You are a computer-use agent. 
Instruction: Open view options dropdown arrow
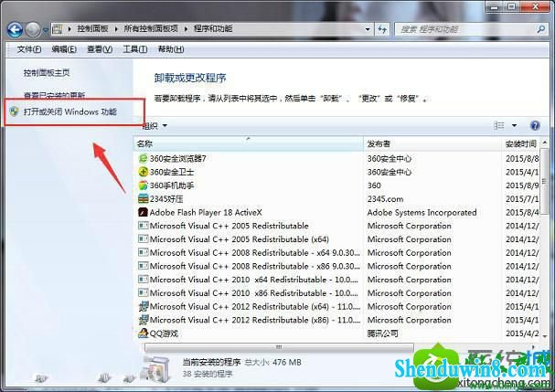pyautogui.click(x=514, y=125)
